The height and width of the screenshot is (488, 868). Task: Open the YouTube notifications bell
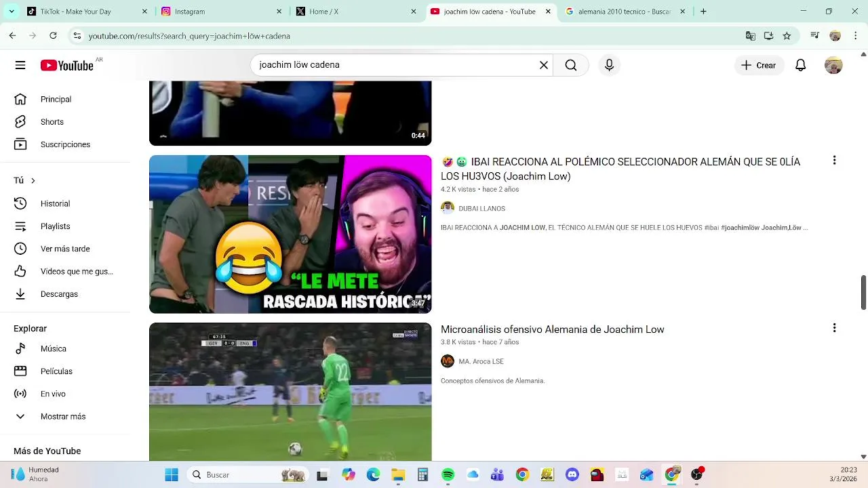[x=800, y=65]
